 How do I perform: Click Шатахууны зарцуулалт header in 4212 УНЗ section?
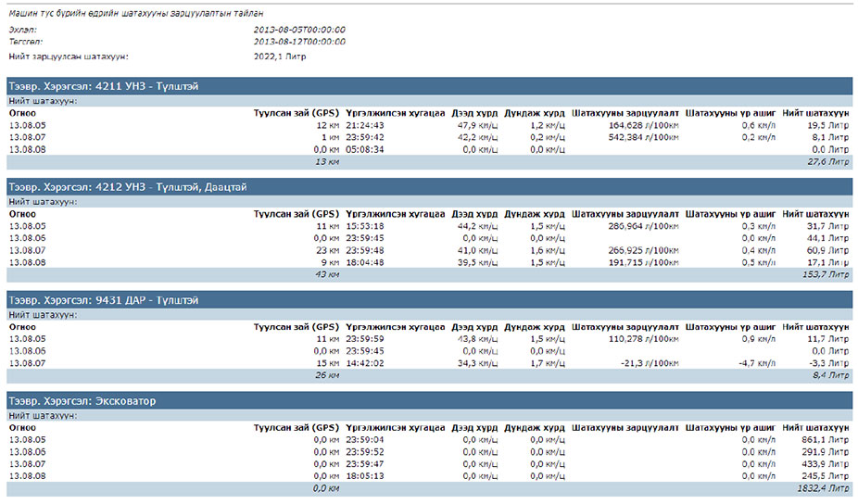pyautogui.click(x=625, y=213)
